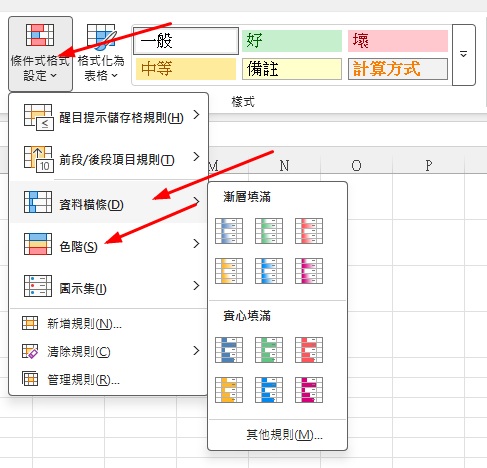The height and width of the screenshot is (468, 487).
Task: Select blue solid fill data bar
Action: (x=229, y=350)
